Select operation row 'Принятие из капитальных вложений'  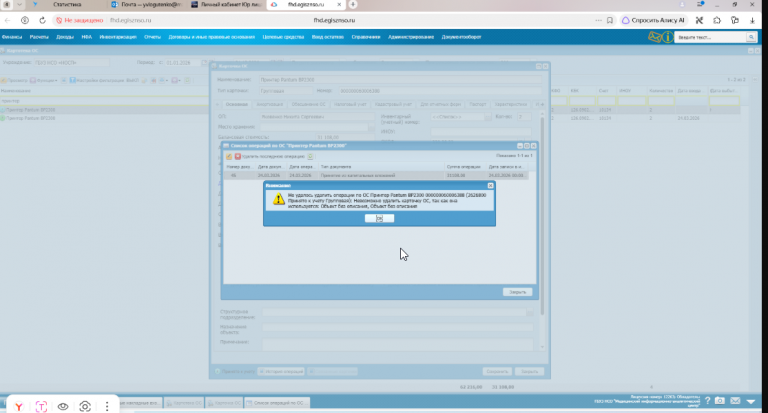(x=376, y=175)
